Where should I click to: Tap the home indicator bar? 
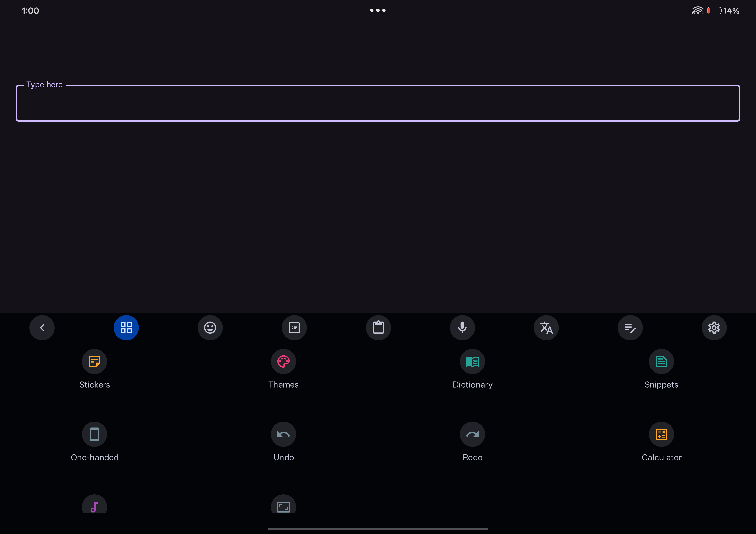click(x=378, y=529)
